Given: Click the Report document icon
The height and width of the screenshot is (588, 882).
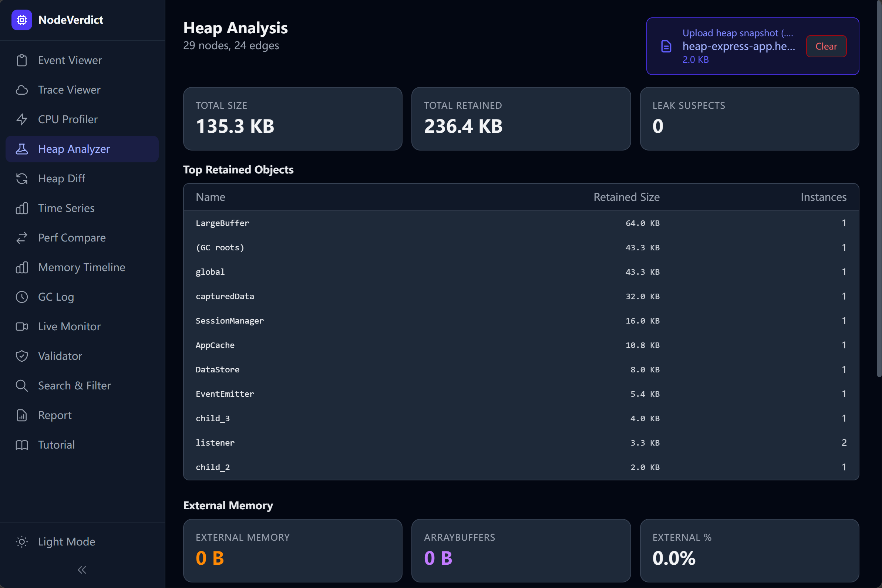Looking at the screenshot, I should (22, 415).
